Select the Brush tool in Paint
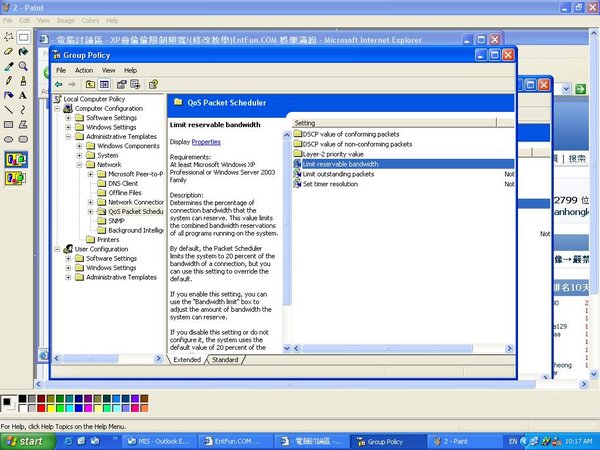 [x=23, y=80]
